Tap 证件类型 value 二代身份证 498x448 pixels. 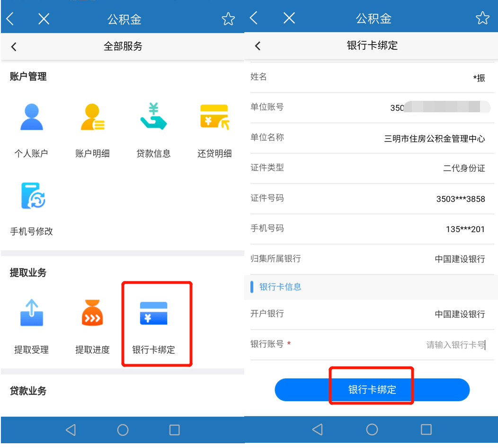point(464,168)
